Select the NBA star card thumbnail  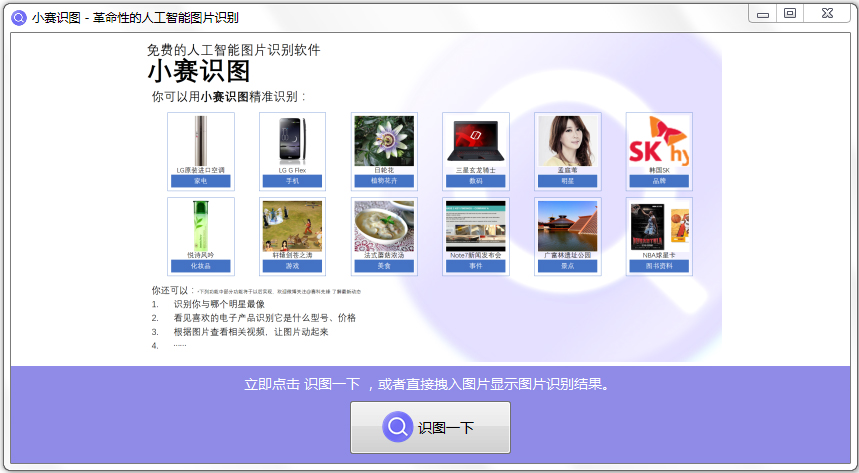point(659,226)
